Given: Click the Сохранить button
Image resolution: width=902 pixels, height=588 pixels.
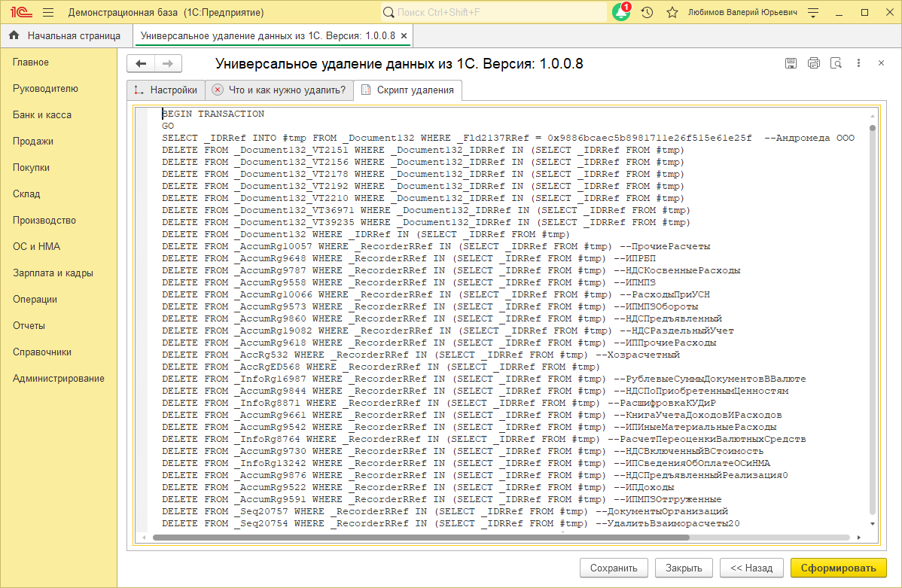Looking at the screenshot, I should (614, 568).
